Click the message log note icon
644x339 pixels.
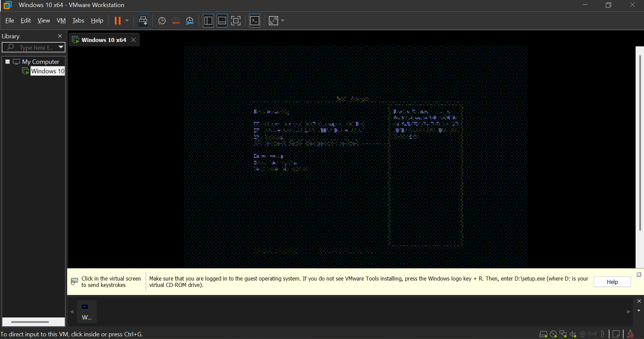[x=616, y=334]
